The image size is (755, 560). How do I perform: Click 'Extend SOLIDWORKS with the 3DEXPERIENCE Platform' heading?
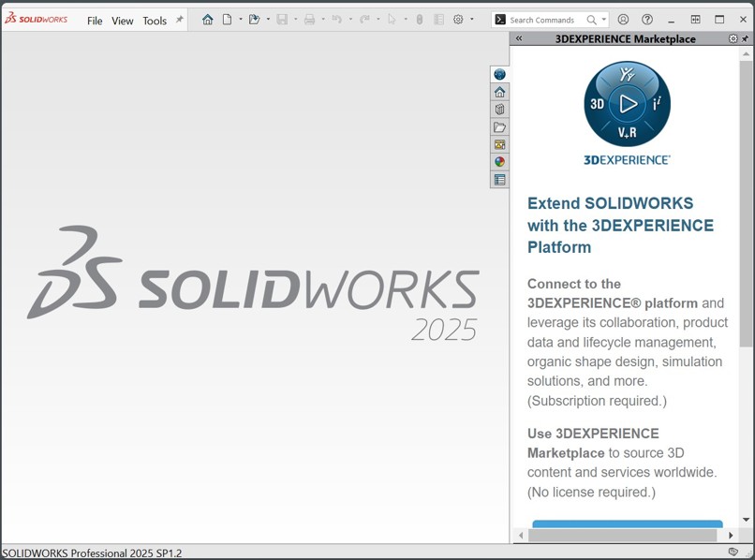[621, 225]
